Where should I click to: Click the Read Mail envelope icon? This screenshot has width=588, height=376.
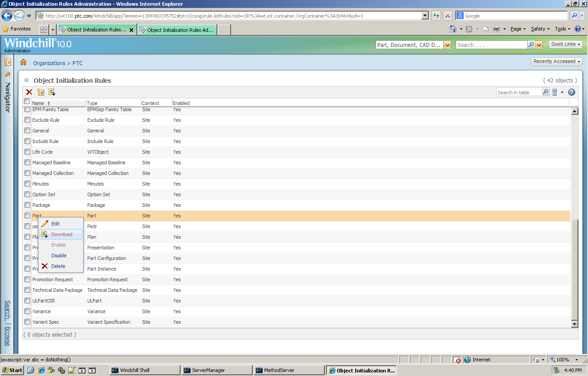[485, 29]
